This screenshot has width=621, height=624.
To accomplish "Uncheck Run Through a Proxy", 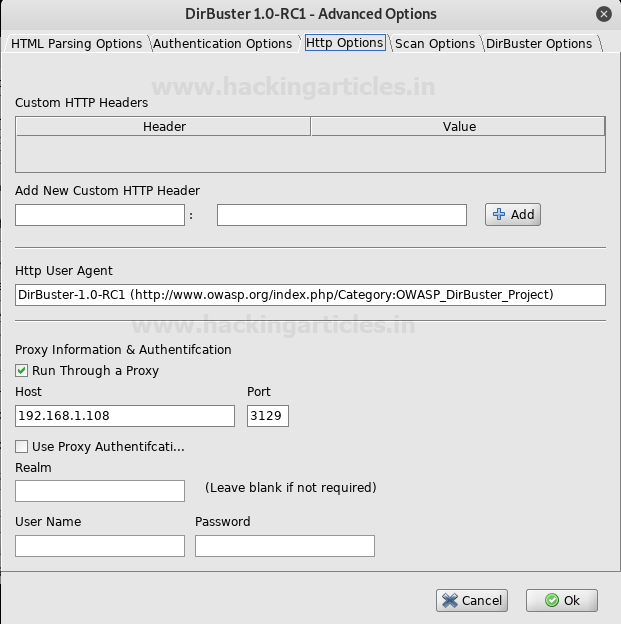I will 21,370.
